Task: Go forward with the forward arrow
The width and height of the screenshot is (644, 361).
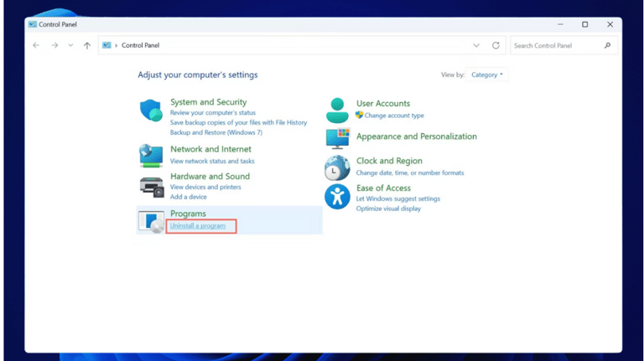Action: pos(55,45)
